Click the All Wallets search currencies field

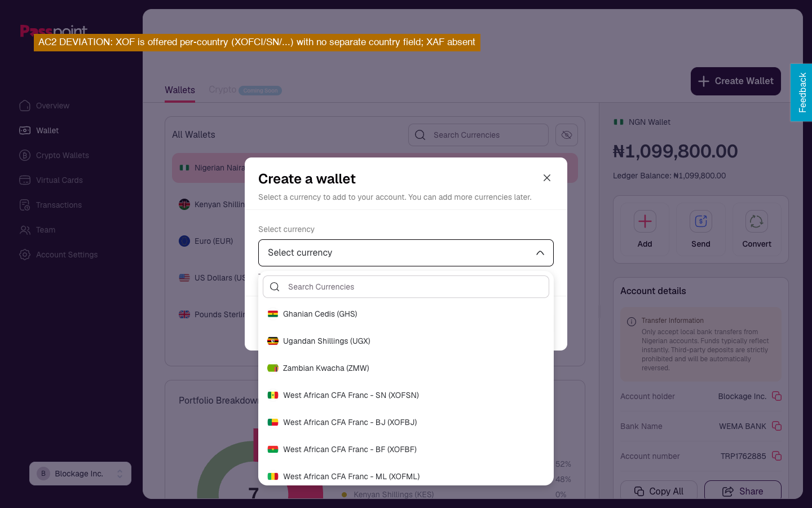click(x=478, y=135)
